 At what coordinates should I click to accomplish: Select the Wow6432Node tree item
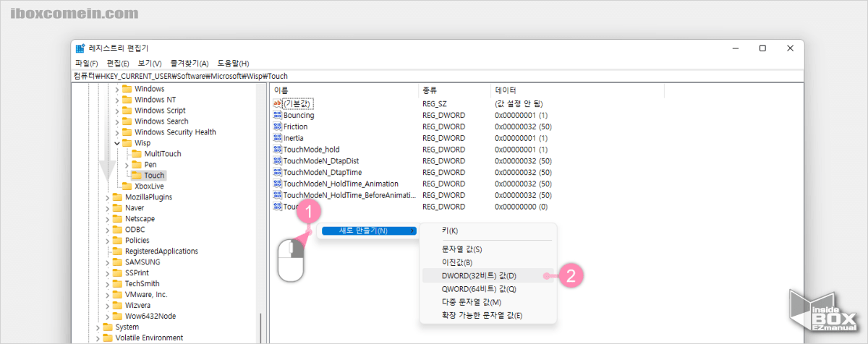pos(150,316)
